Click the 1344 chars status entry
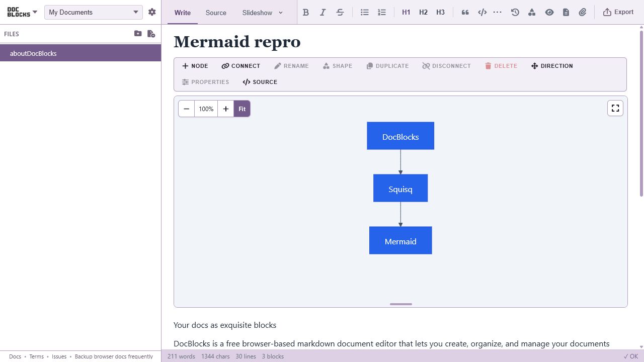Viewport: 644px width, 362px height. [x=215, y=356]
